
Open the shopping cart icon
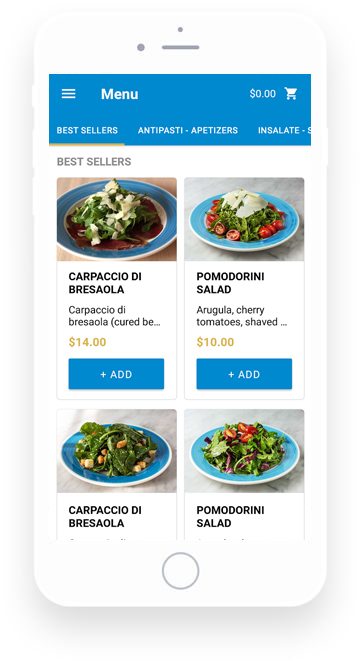291,93
